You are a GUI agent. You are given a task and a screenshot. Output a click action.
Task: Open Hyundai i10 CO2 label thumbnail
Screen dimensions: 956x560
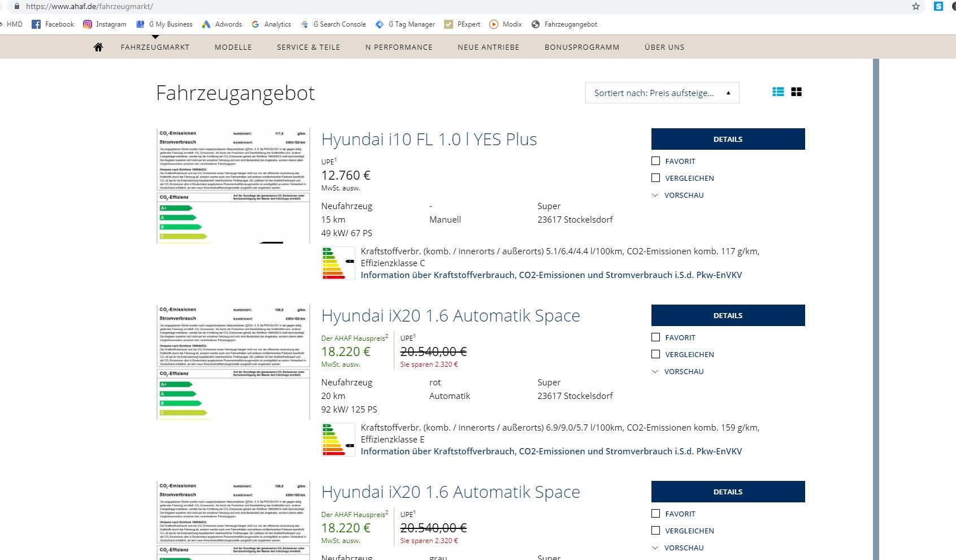click(x=233, y=186)
